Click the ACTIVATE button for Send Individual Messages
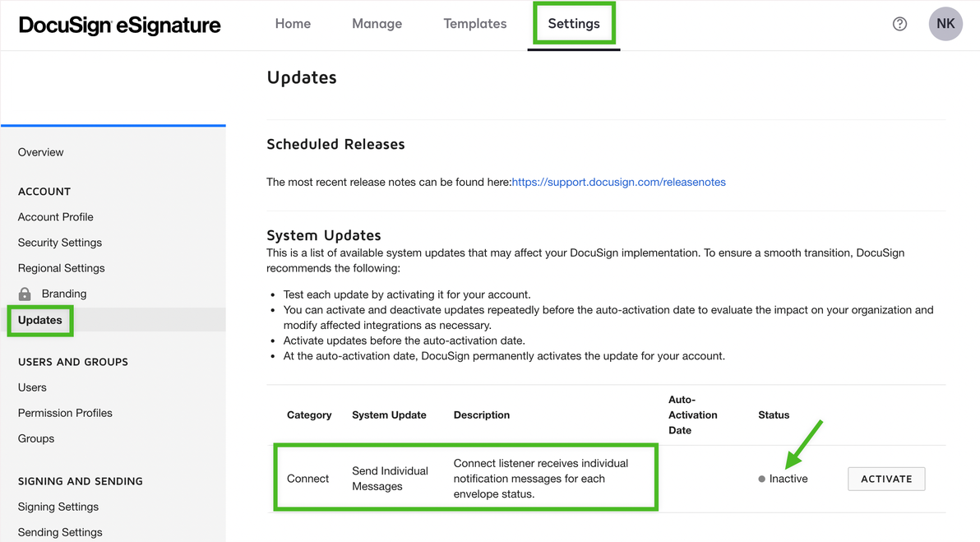The height and width of the screenshot is (542, 980). pyautogui.click(x=886, y=478)
